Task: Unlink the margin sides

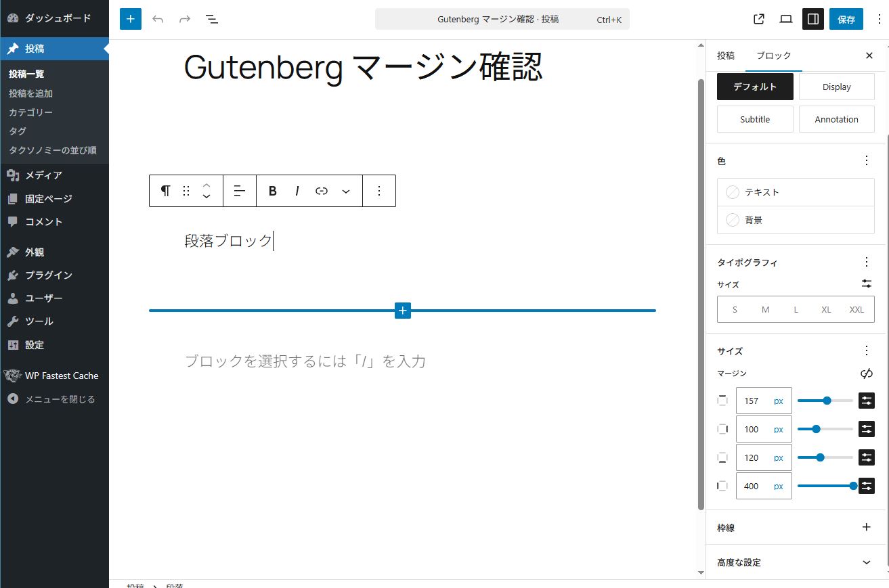Action: [866, 374]
